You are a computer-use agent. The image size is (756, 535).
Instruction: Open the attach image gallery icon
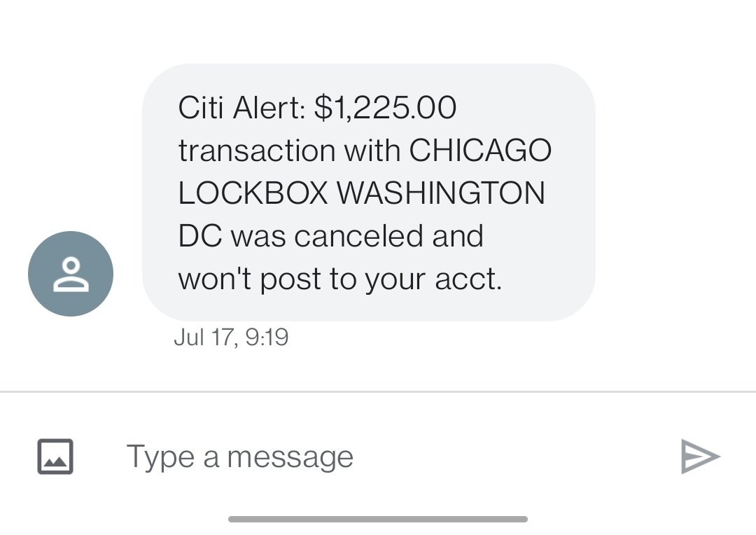55,457
